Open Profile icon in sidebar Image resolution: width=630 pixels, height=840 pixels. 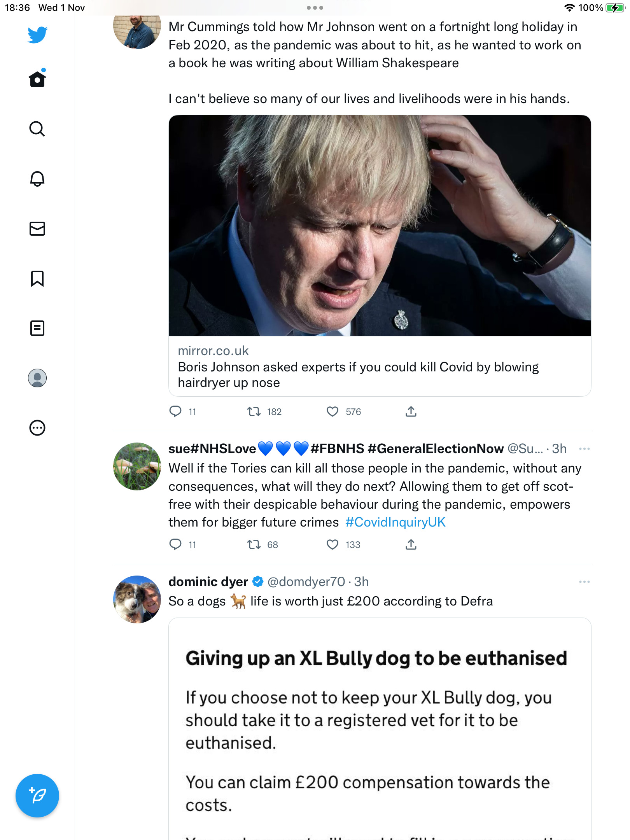(x=37, y=378)
